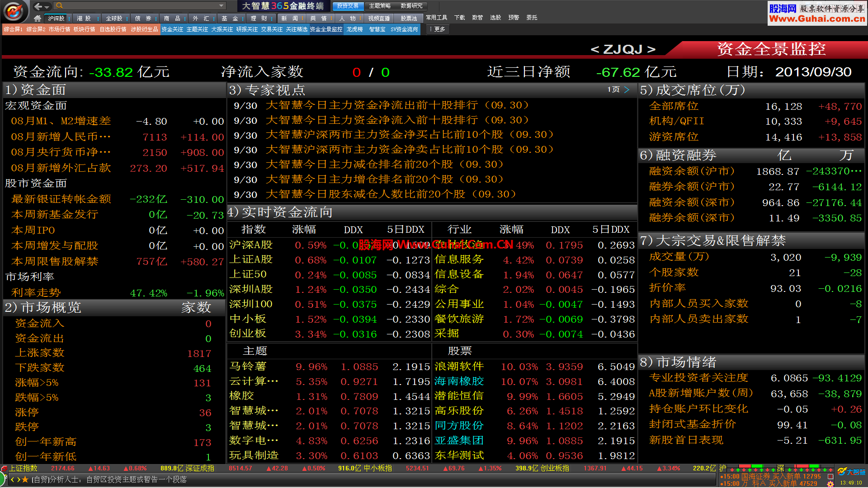
Task: Click the previous news arrow in ticker
Action: (x=13, y=479)
